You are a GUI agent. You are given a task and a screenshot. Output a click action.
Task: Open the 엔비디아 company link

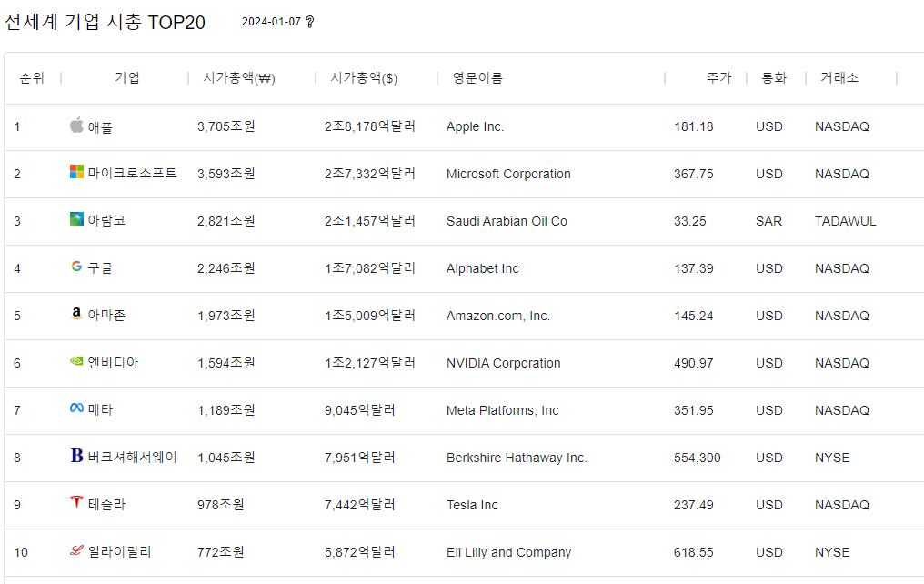tap(113, 362)
